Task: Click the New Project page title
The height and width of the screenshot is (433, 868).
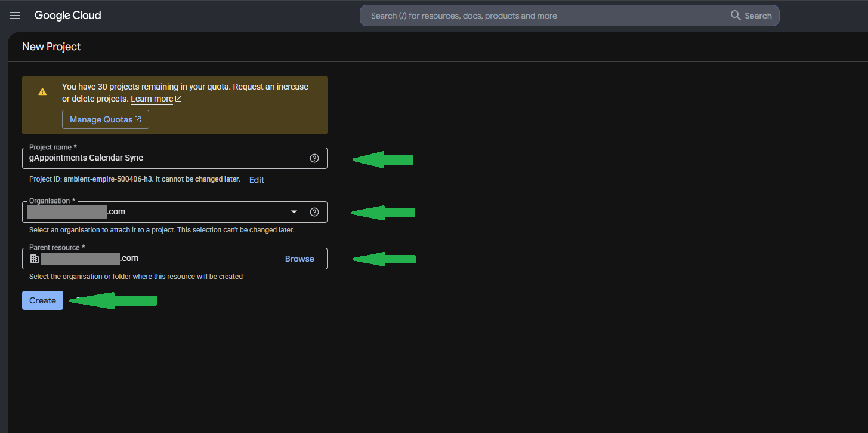Action: point(51,47)
